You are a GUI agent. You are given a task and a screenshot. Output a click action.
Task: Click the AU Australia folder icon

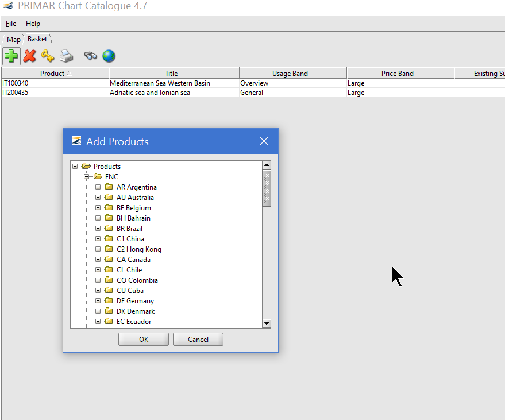tap(109, 197)
